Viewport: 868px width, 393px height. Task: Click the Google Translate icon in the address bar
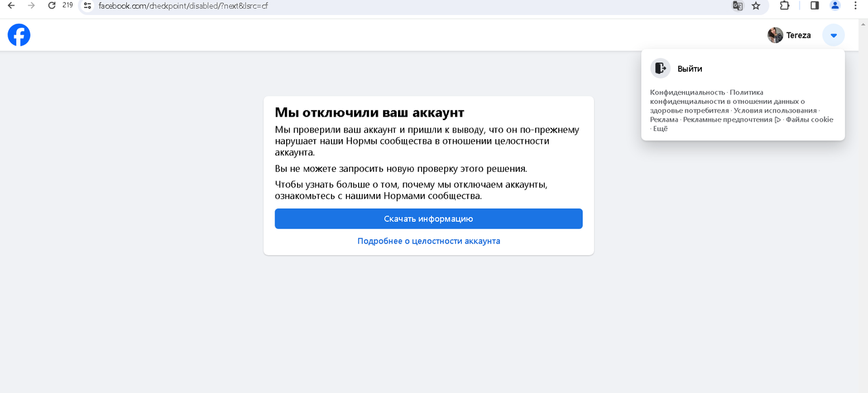pos(737,5)
